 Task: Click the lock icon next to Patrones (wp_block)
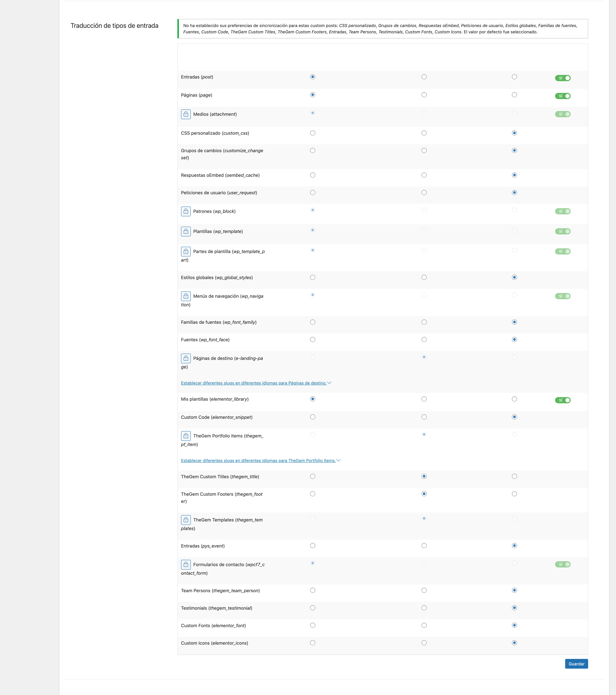186,211
